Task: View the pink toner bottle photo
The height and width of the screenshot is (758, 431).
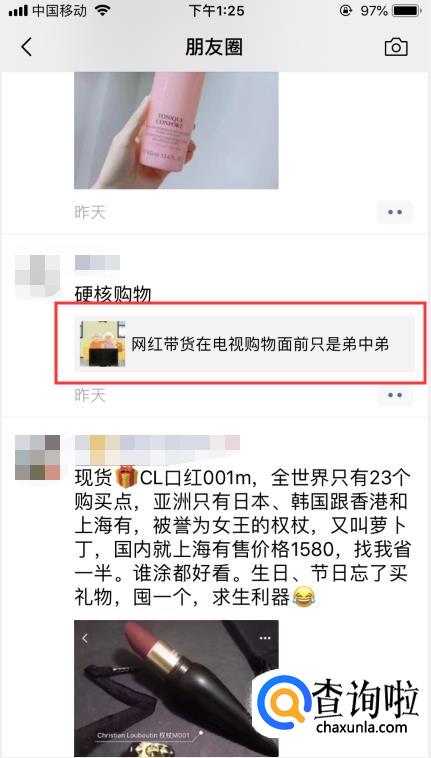Action: click(176, 131)
